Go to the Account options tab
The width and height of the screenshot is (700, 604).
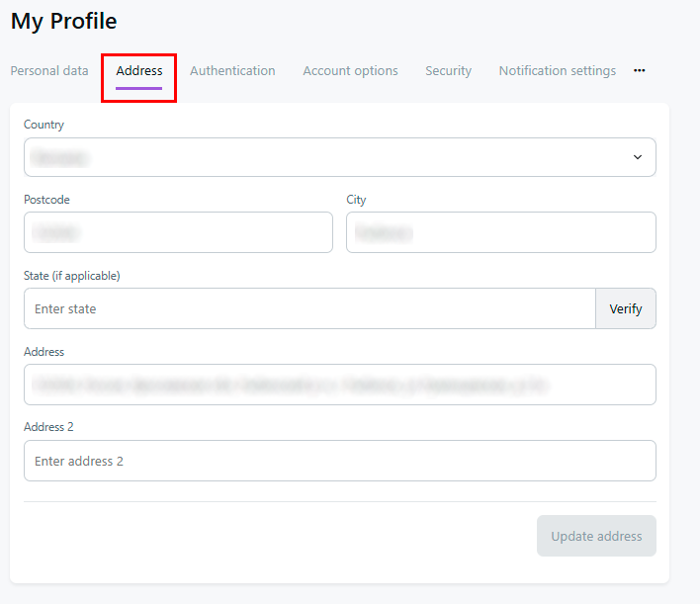click(x=350, y=71)
